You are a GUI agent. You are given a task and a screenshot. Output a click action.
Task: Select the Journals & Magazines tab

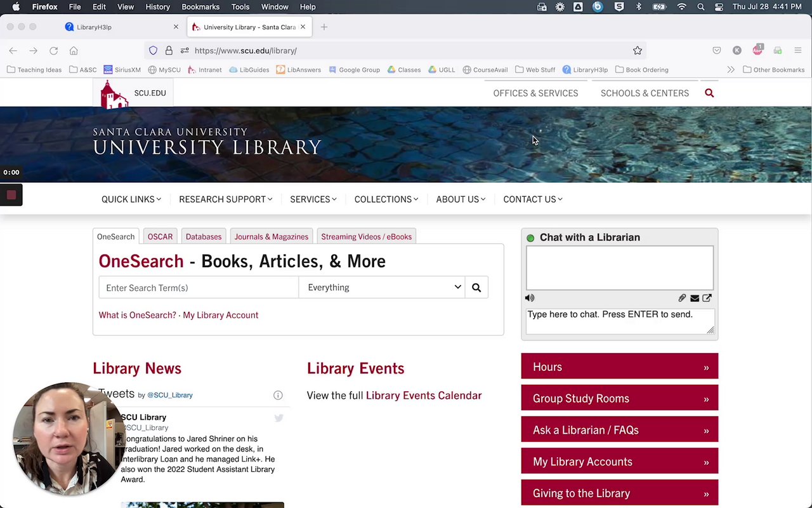click(x=272, y=237)
